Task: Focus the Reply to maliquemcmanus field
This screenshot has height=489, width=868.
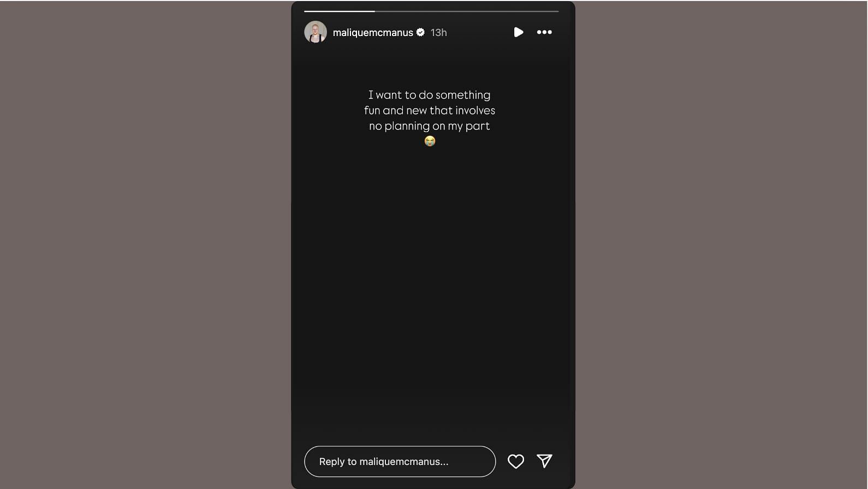Action: tap(400, 462)
